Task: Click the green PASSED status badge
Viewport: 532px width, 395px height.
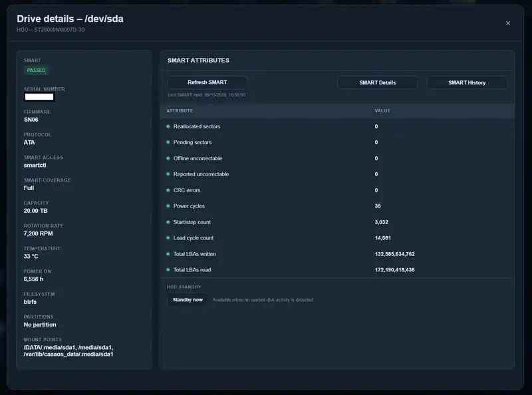Action: point(37,70)
